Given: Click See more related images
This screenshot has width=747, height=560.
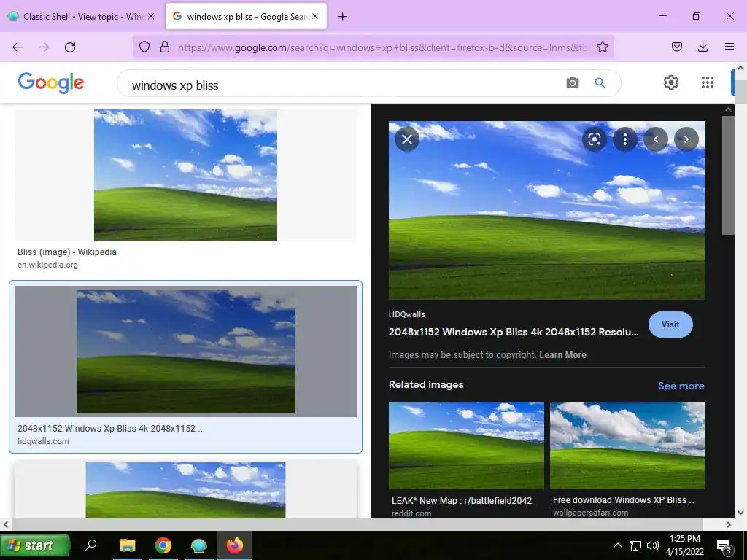Looking at the screenshot, I should [681, 386].
